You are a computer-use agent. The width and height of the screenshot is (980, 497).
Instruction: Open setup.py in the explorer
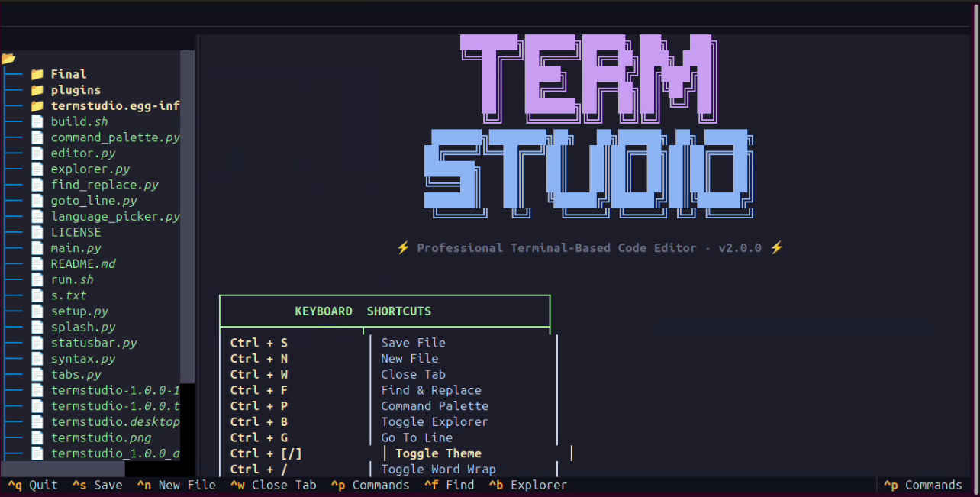[79, 311]
